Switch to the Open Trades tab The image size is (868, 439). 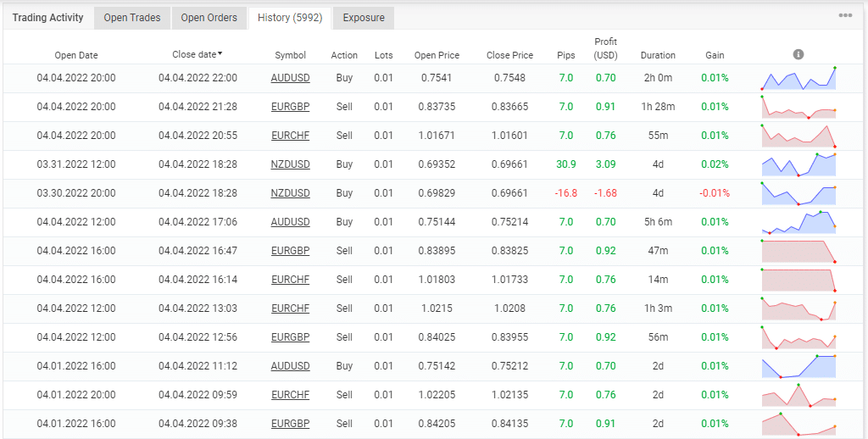coord(131,18)
